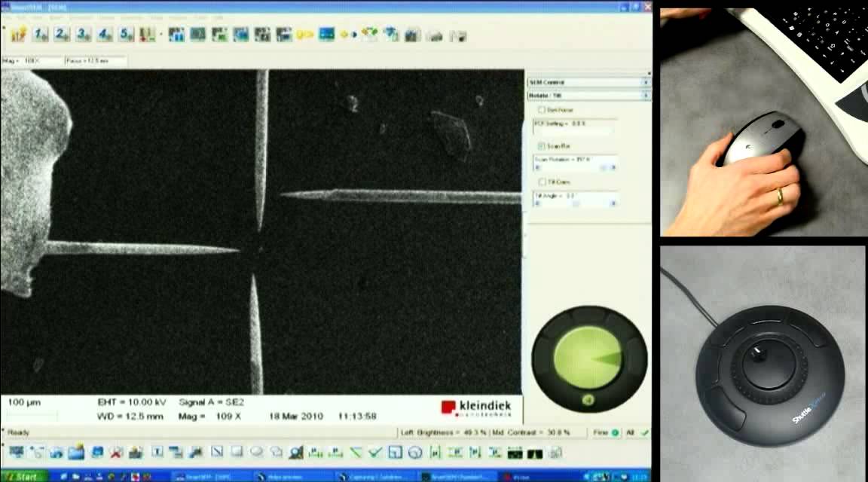This screenshot has height=482, width=868.
Task: Click the circular dial icon in bottom toolbar
Action: 415,453
